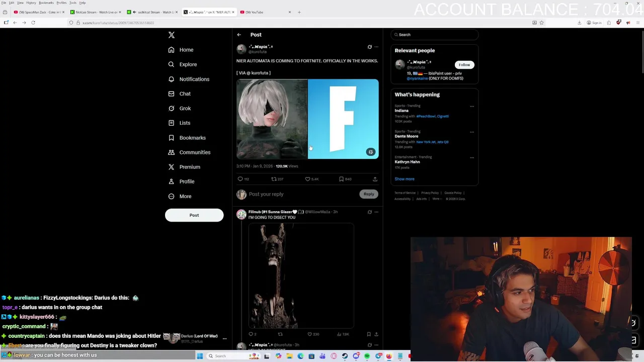Open the @nyankaline mention link
The height and width of the screenshot is (362, 644).
click(418, 78)
